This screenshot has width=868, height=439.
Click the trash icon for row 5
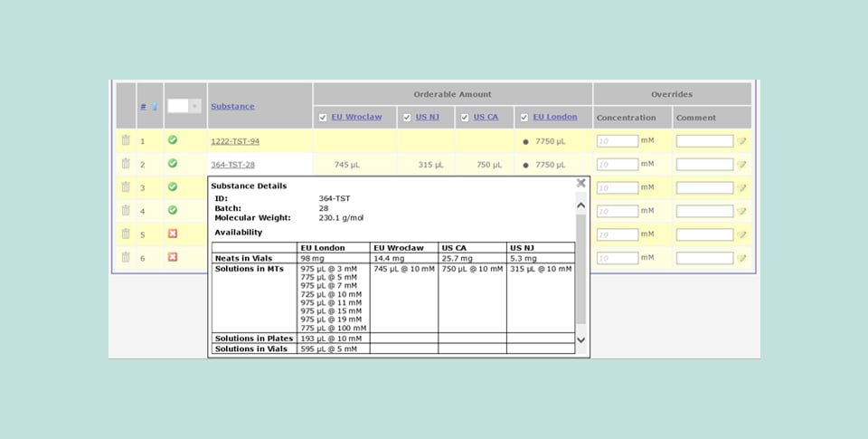click(x=126, y=234)
